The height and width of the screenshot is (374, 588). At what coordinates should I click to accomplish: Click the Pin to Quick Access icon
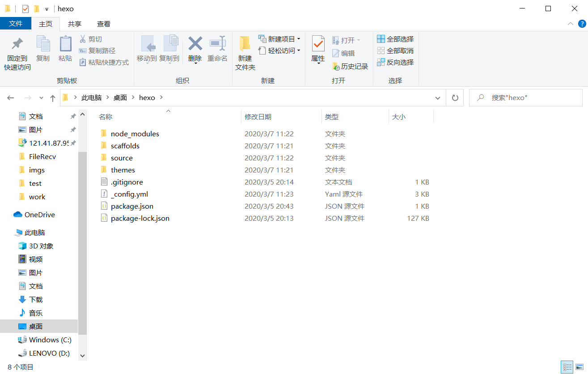[17, 44]
